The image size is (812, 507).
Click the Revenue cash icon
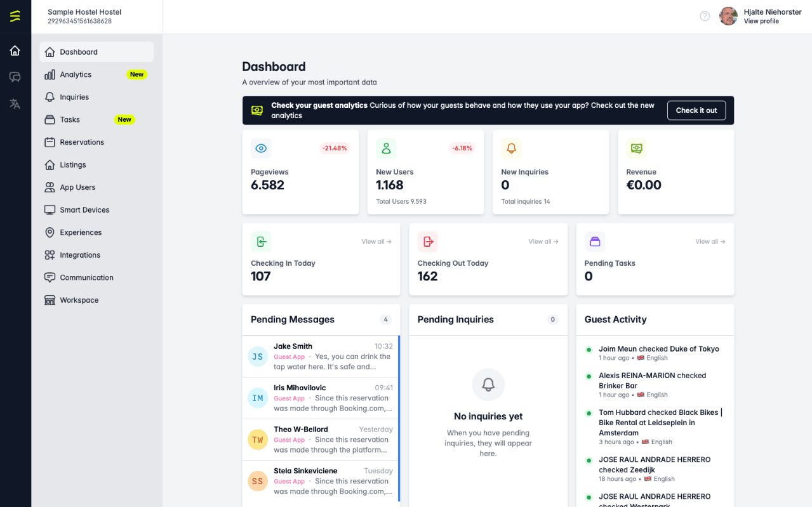636,148
